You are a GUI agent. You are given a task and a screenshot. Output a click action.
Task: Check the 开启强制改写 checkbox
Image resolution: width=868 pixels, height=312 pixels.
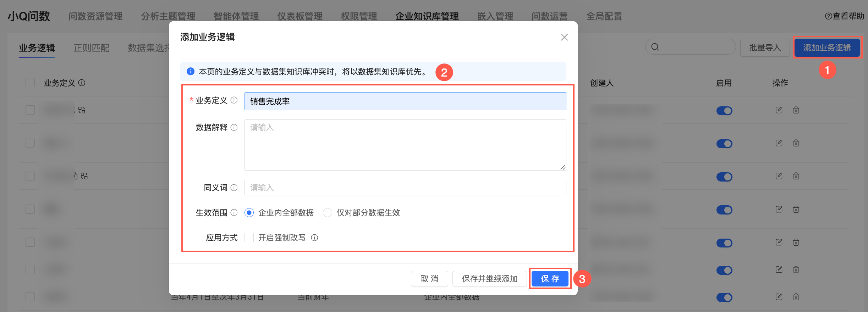pos(249,238)
